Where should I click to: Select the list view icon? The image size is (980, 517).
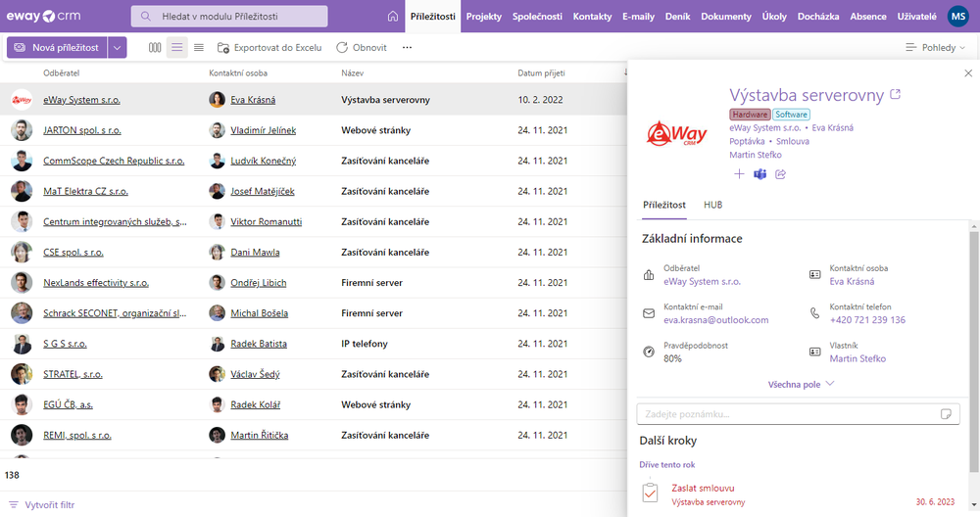click(x=176, y=47)
